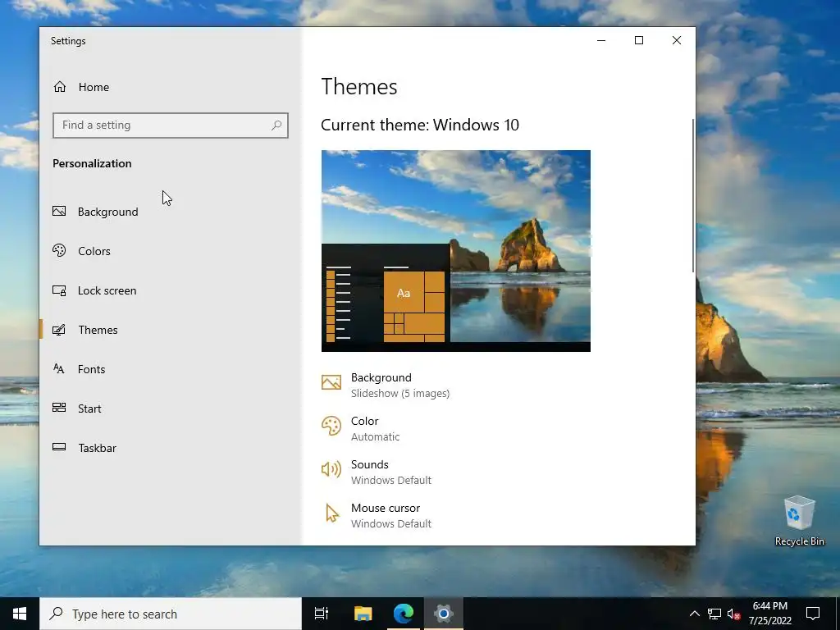840x630 pixels.
Task: Click the Settings gear icon in taskbar
Action: pos(444,614)
